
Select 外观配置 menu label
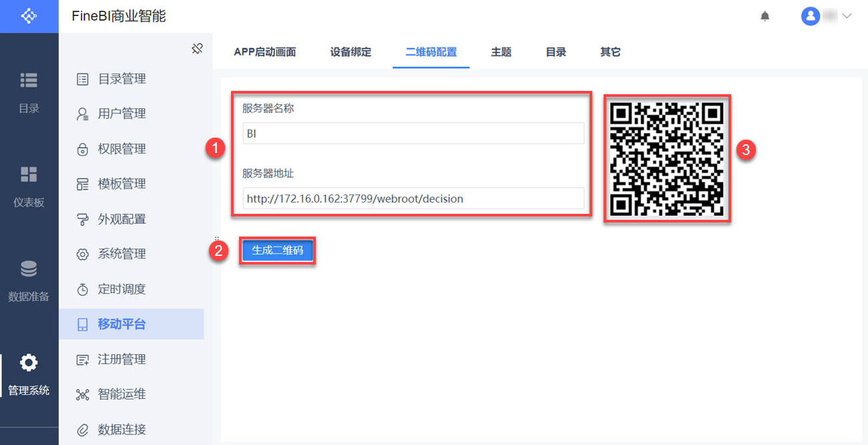tap(122, 219)
